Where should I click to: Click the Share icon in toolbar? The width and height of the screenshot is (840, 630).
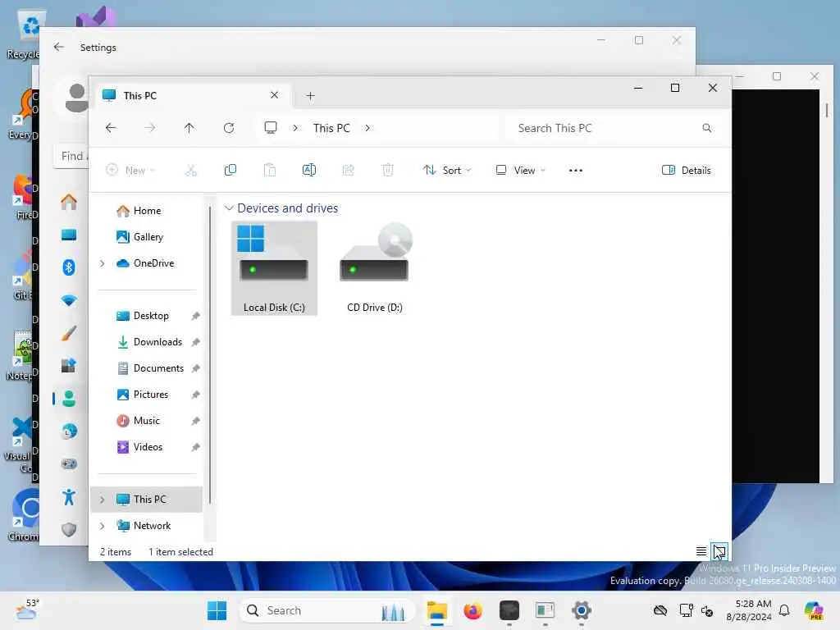348,171
